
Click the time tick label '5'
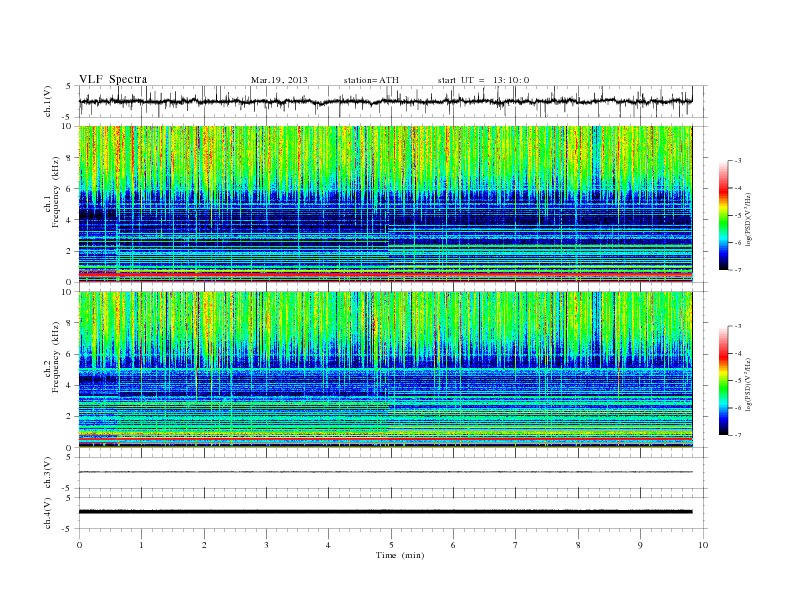pos(391,545)
